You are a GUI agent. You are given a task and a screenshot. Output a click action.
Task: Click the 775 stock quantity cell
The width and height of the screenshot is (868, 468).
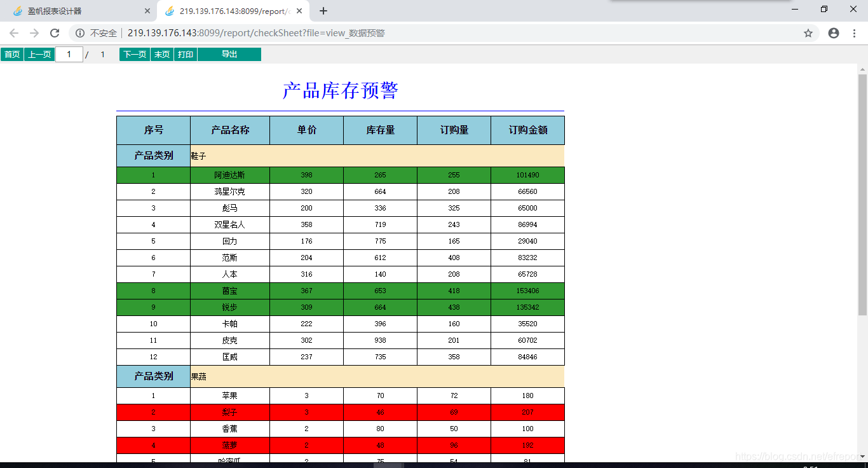tap(380, 241)
